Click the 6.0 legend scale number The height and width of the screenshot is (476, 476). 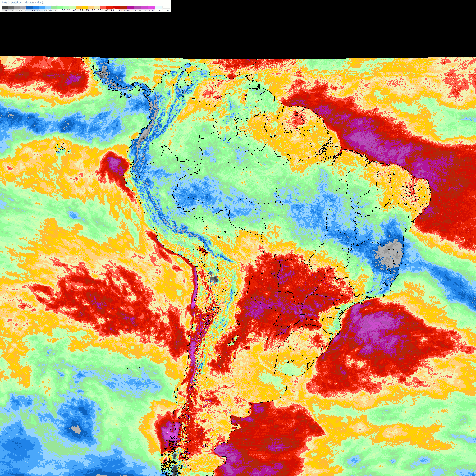pyautogui.click(x=75, y=10)
